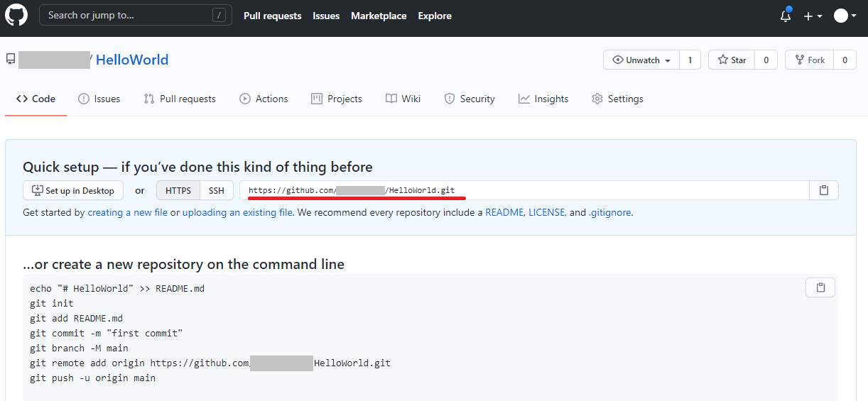Viewport: 868px width, 401px height.
Task: Click Set up in Desktop button
Action: tap(73, 190)
